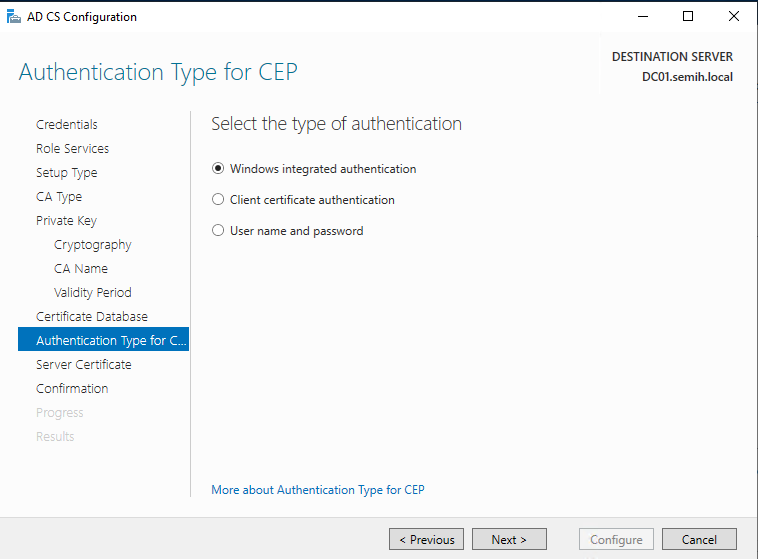This screenshot has width=758, height=559.
Task: Go to CA Name sub-step
Action: coord(81,269)
